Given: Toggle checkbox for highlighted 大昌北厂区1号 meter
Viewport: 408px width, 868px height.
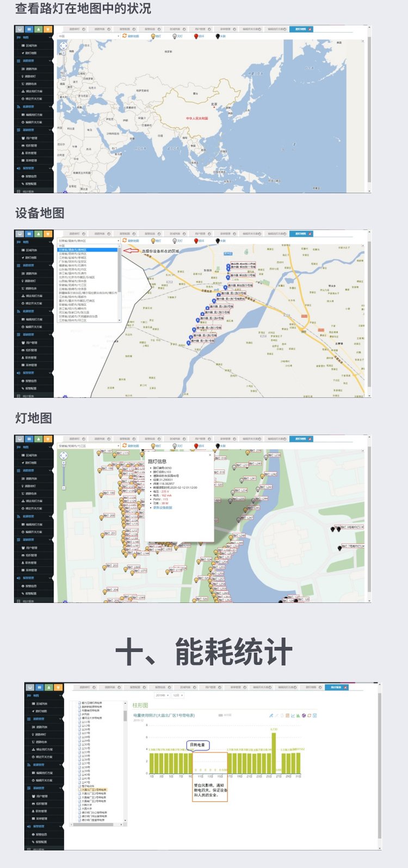Looking at the screenshot, I should pos(79,790).
